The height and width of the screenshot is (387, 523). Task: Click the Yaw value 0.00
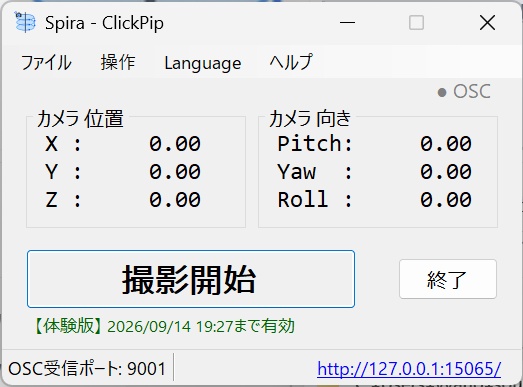pyautogui.click(x=446, y=172)
